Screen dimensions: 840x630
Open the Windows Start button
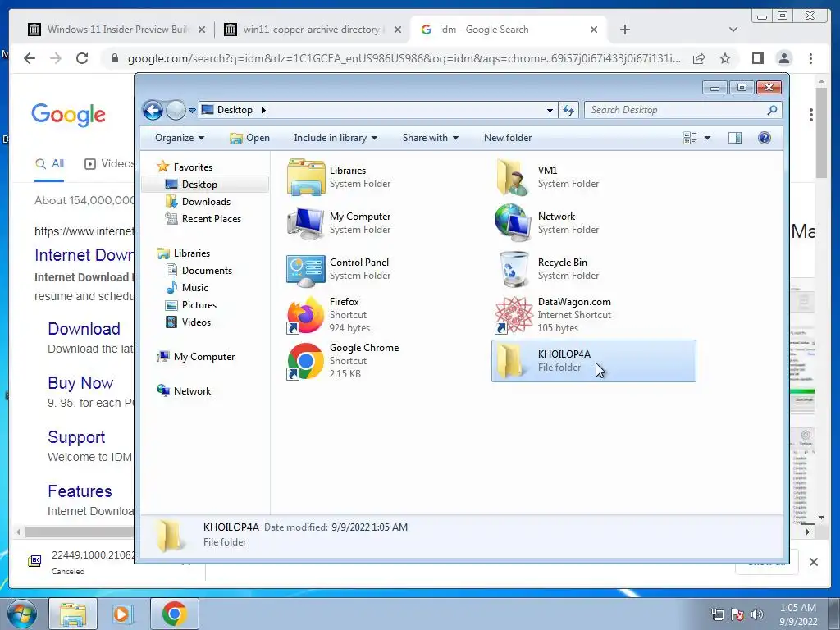click(x=21, y=614)
